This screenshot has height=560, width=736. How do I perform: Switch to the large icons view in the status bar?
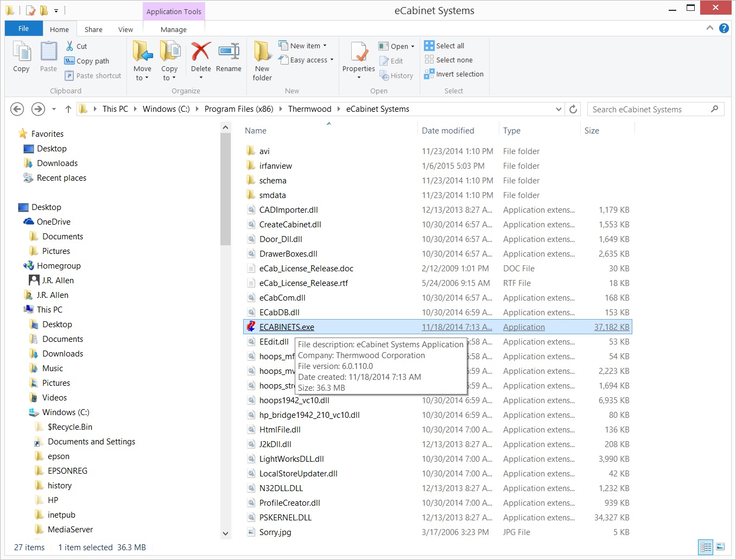pyautogui.click(x=720, y=547)
